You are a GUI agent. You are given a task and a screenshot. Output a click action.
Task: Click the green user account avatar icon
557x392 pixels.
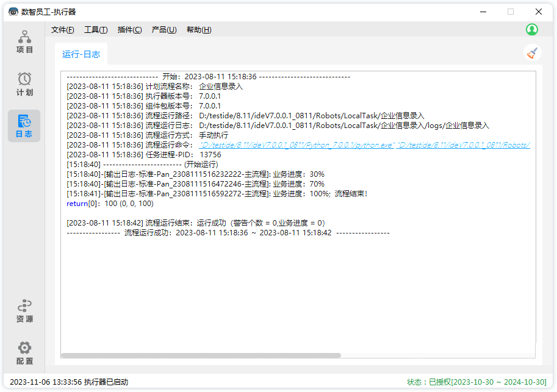click(532, 29)
